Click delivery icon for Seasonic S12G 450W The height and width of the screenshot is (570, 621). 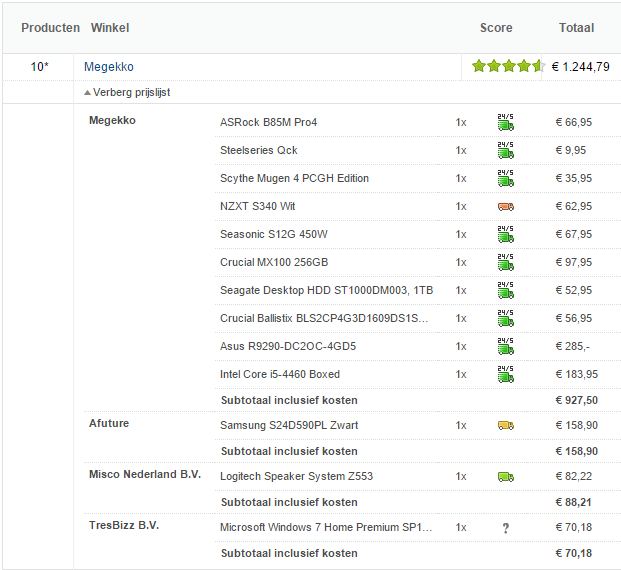pos(506,234)
